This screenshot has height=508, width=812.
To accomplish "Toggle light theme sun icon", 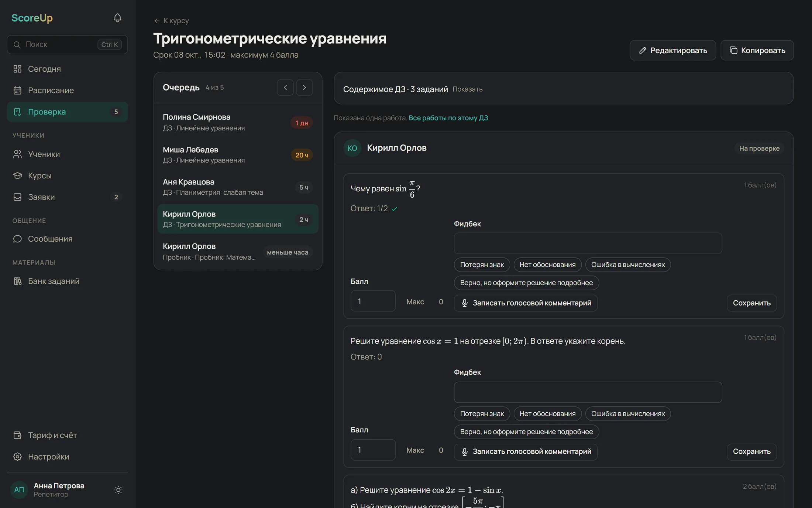I will [x=118, y=490].
